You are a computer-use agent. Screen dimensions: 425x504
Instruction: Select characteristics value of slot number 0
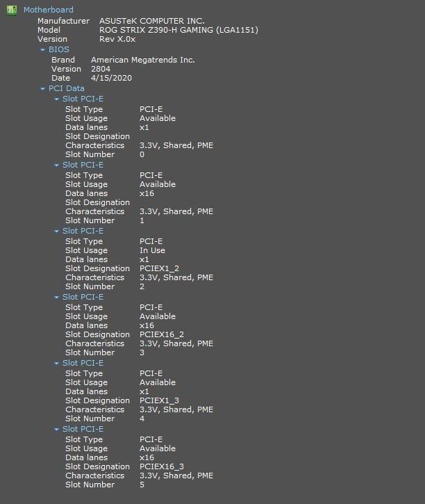click(x=176, y=145)
